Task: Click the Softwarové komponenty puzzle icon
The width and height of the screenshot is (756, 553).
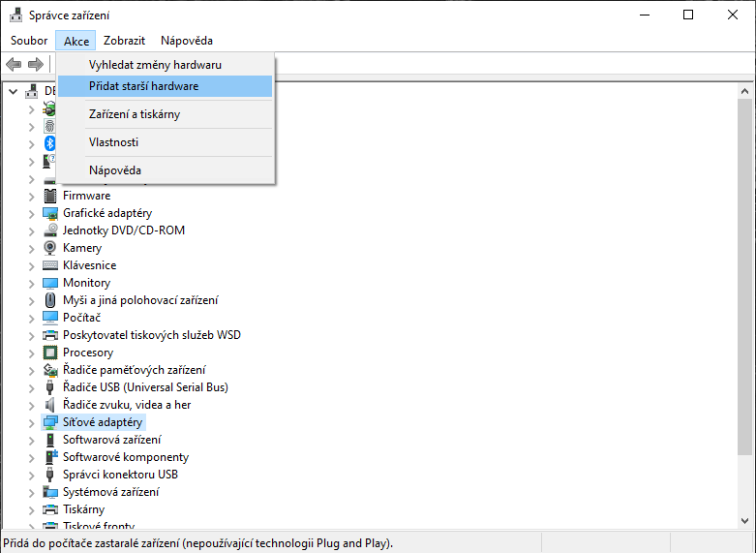Action: pyautogui.click(x=50, y=457)
